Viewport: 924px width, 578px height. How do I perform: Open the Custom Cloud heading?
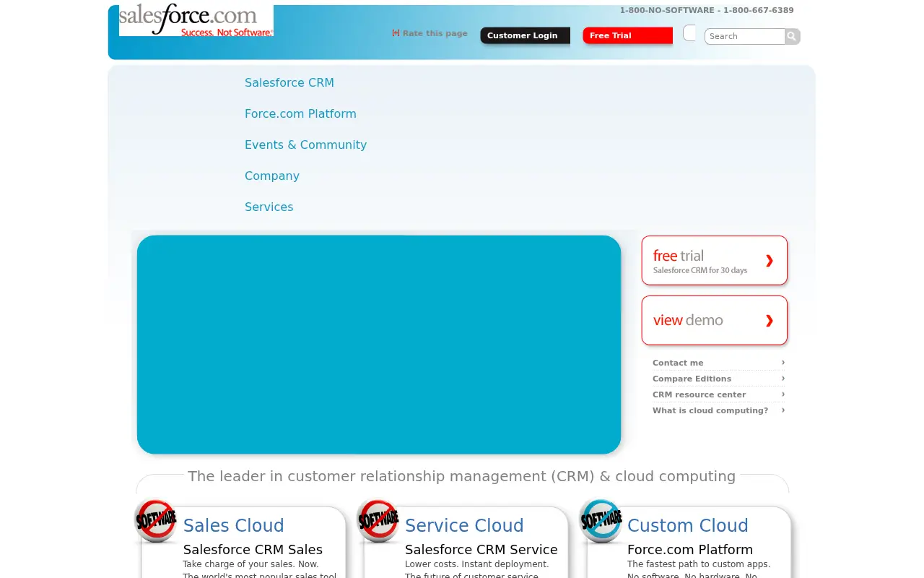click(687, 525)
